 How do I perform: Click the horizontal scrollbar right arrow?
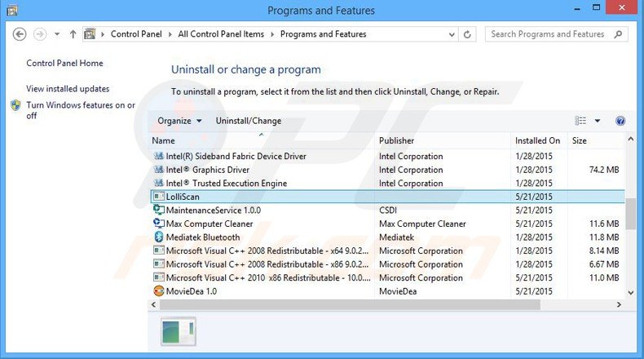pyautogui.click(x=619, y=304)
